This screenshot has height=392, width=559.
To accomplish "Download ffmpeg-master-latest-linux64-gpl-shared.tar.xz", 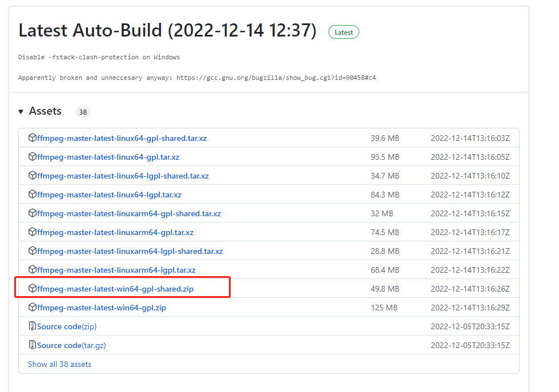I will point(122,138).
